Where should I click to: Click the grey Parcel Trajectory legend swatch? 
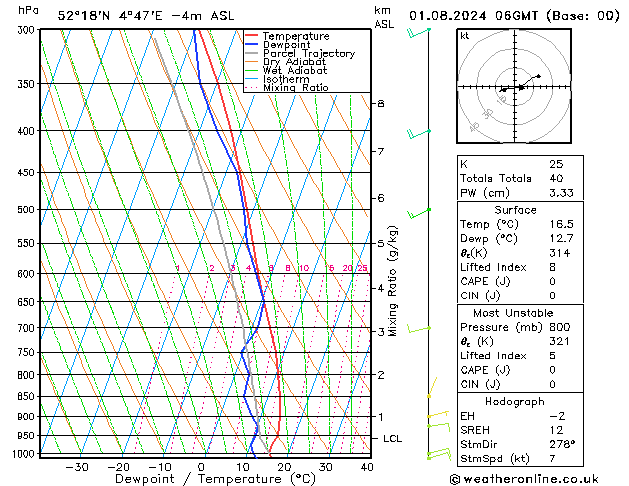(251, 53)
